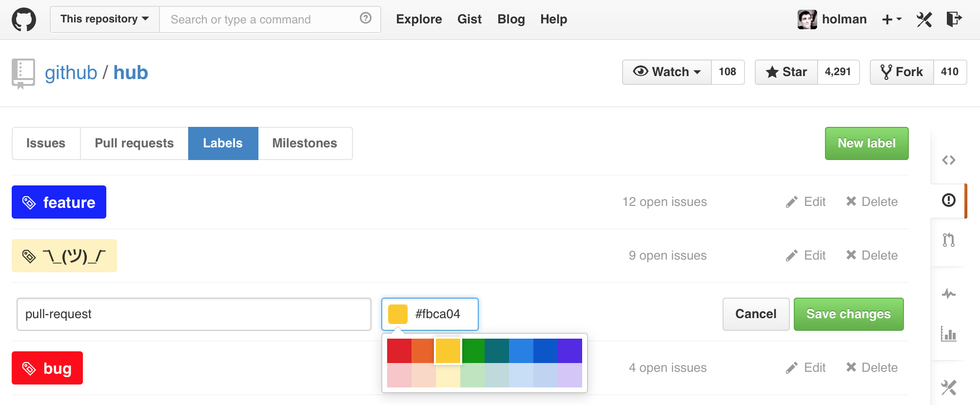Image resolution: width=980 pixels, height=405 pixels.
Task: Open the Graphs sidebar icon
Action: (948, 334)
